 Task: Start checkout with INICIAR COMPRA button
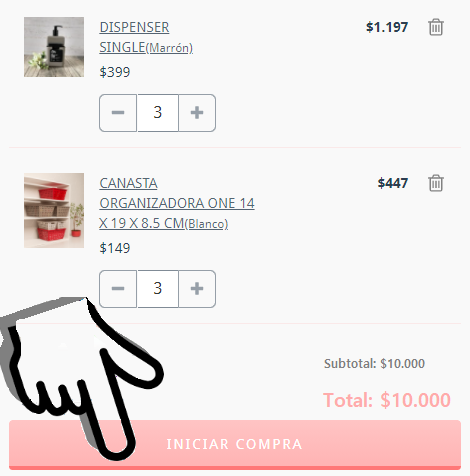[x=235, y=445]
